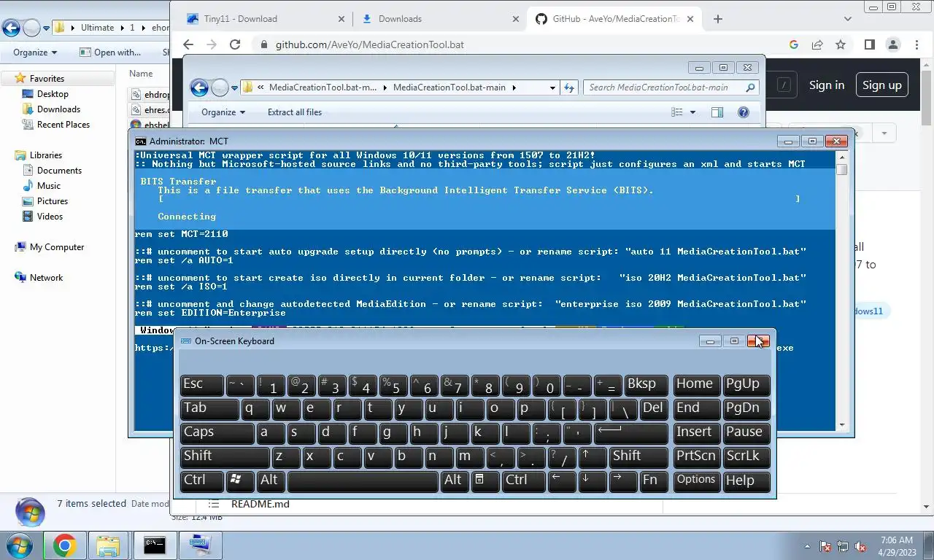The image size is (934, 560).
Task: Click the Bksp key on On-Screen Keyboard
Action: point(647,384)
